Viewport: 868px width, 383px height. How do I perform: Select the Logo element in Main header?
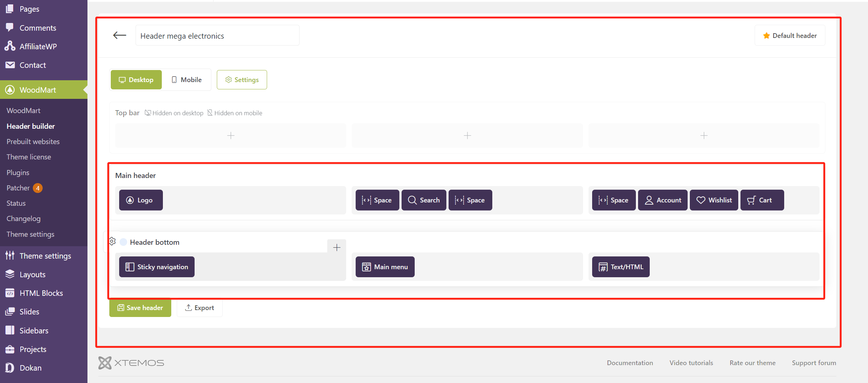tap(141, 200)
